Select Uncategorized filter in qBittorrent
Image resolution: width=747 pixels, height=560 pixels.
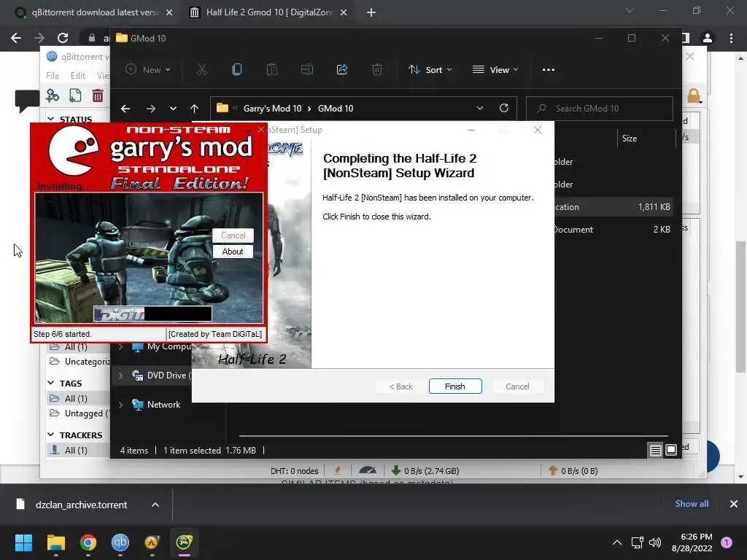tap(80, 362)
